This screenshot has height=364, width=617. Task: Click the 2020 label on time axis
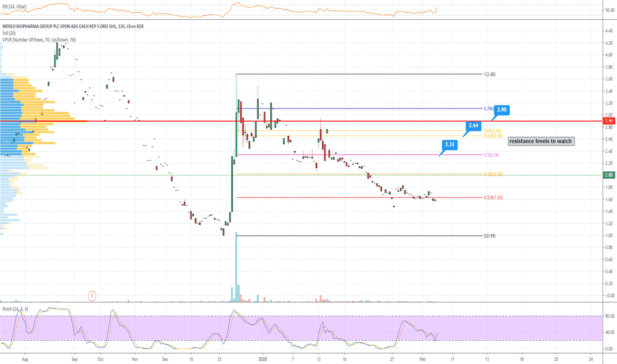coord(263,359)
